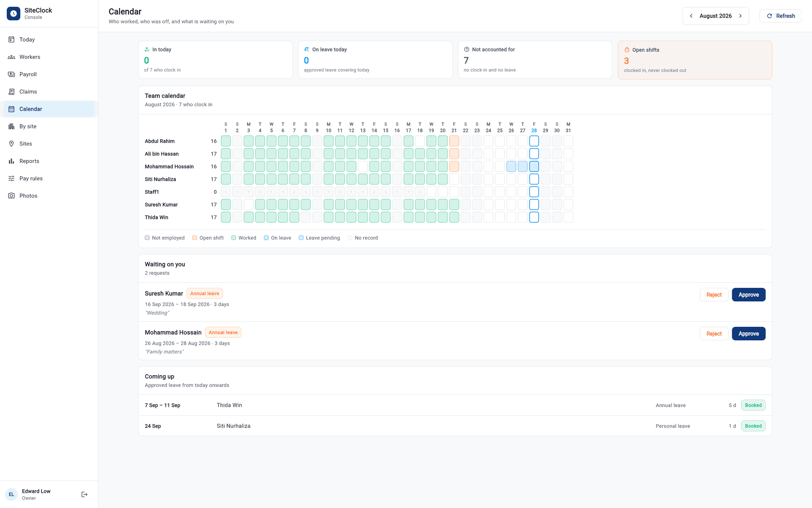Approve Mohammad Hossain's leave request
Viewport: 812px width, 508px height.
coord(749,334)
